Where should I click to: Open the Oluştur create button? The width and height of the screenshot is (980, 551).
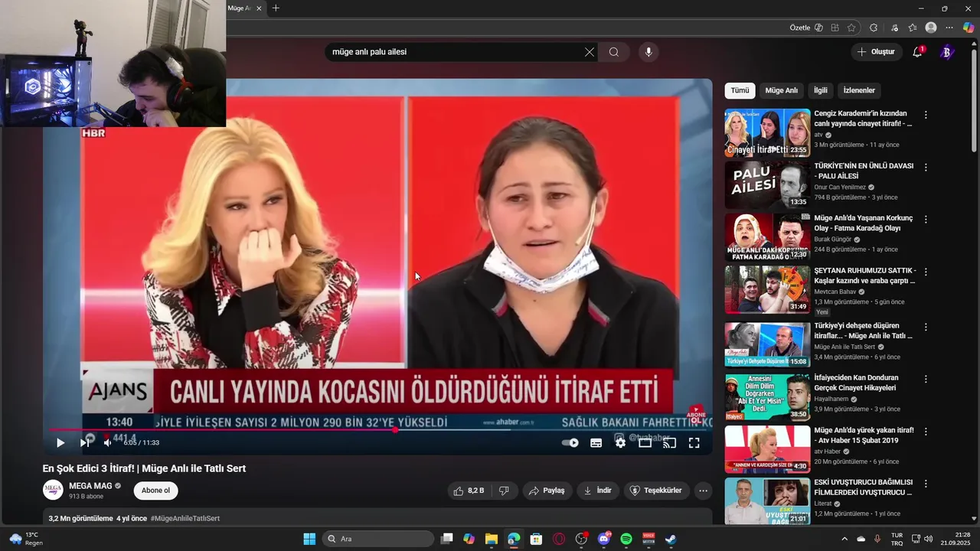click(876, 52)
